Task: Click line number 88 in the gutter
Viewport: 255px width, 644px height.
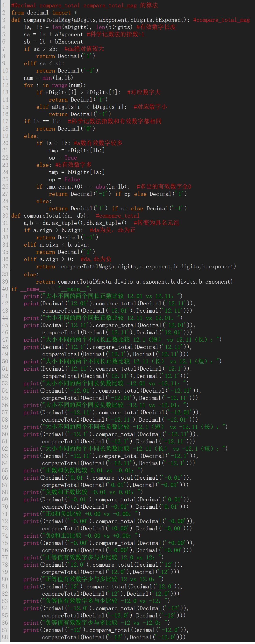Action: point(5,637)
